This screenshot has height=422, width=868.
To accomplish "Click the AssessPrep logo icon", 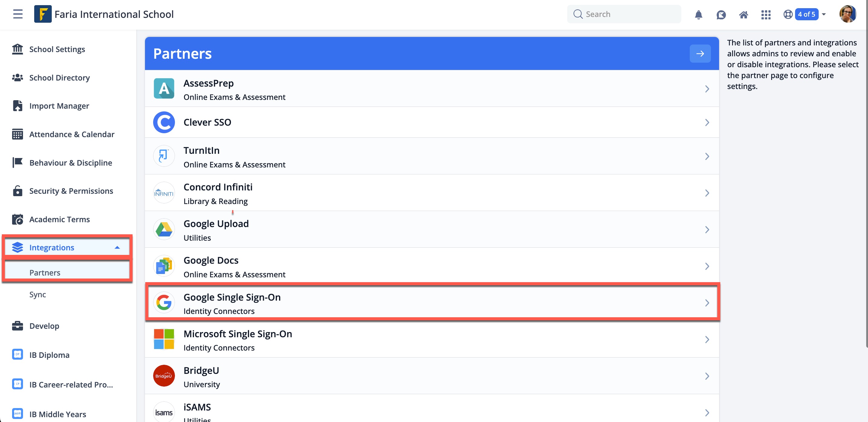I will (164, 89).
